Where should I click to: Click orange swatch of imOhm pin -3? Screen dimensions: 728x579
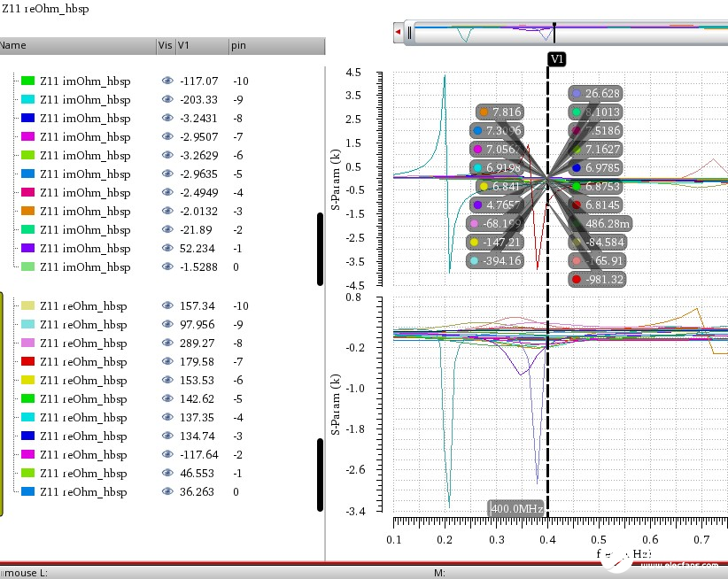(x=27, y=211)
